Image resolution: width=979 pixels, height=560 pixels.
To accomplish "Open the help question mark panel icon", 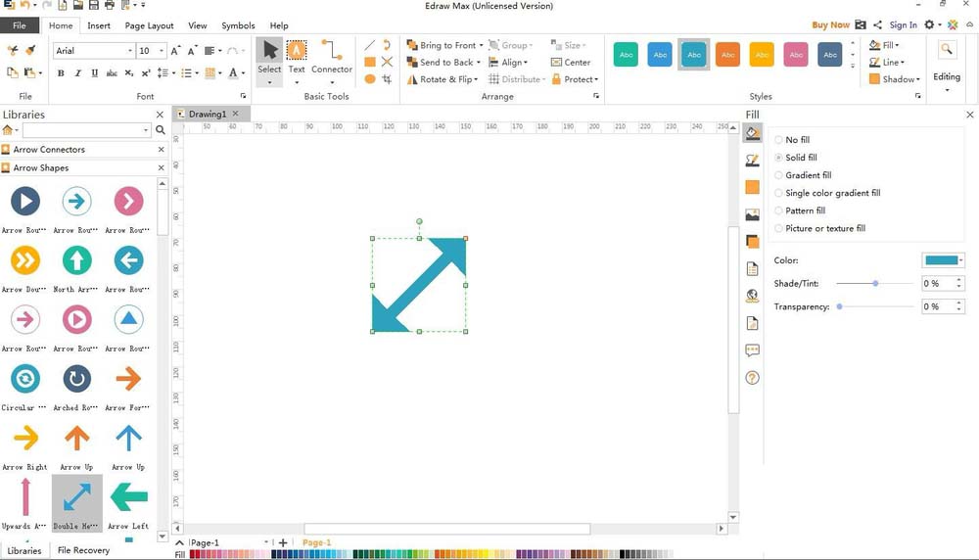I will 752,378.
